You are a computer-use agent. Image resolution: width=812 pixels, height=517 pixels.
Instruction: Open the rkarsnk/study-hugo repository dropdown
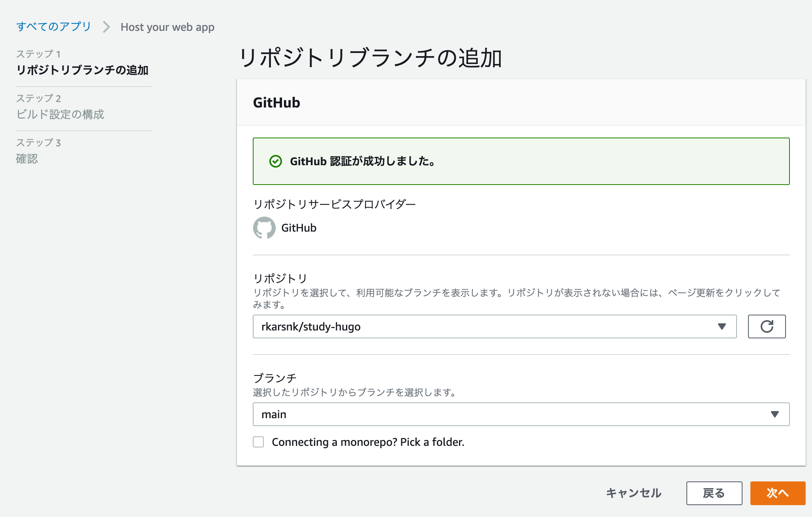tap(494, 326)
